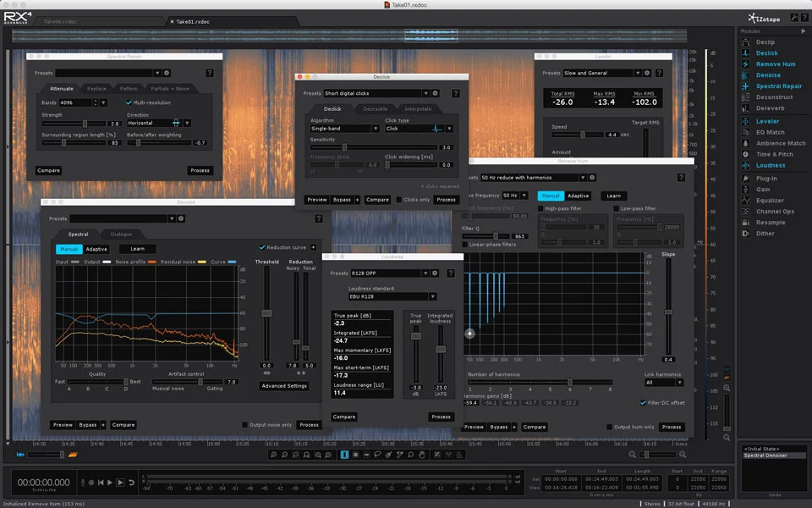Open the Deconstruct module in sidebar
812x508 pixels.
pyautogui.click(x=774, y=97)
